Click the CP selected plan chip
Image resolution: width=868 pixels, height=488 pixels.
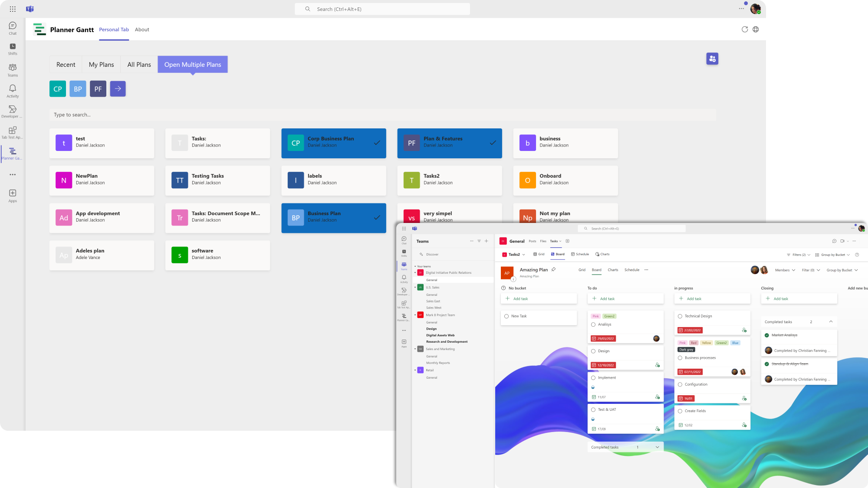tap(58, 89)
